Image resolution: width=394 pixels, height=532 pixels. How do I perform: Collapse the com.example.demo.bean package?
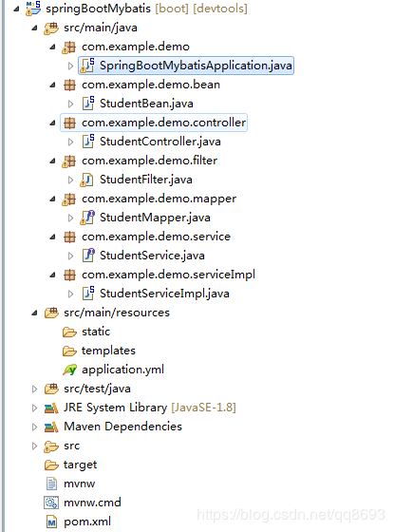[52, 85]
